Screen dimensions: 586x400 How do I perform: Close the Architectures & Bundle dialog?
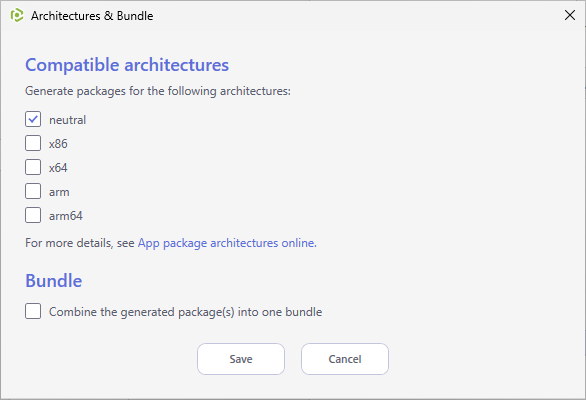pos(570,15)
